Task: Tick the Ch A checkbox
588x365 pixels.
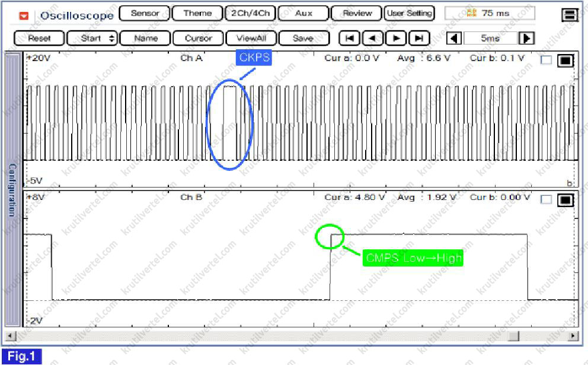Action: tap(546, 61)
